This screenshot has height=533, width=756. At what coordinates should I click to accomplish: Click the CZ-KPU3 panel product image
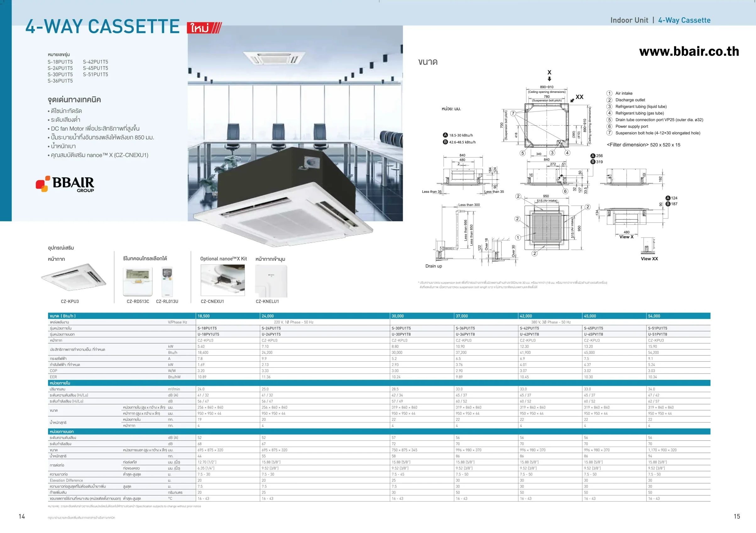74,277
